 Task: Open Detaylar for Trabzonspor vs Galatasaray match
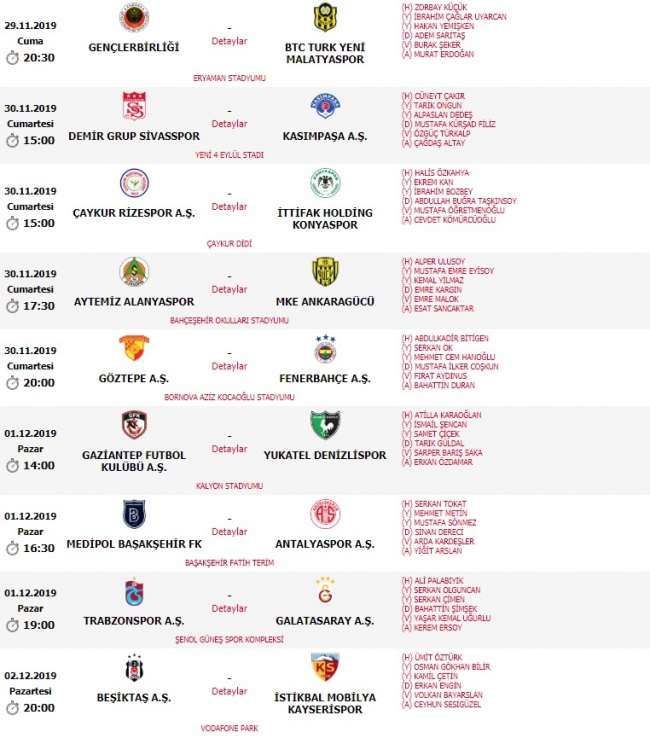click(x=229, y=608)
